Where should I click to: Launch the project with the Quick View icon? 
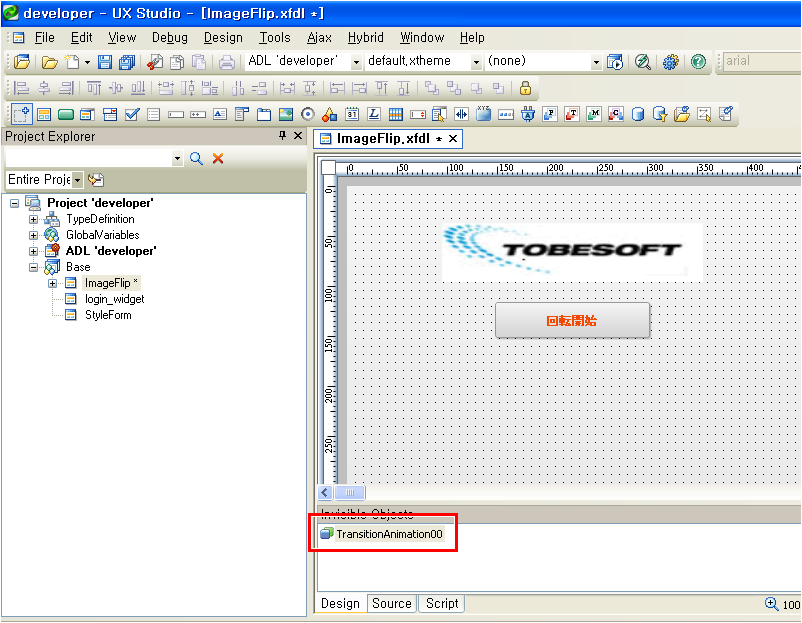(x=614, y=62)
